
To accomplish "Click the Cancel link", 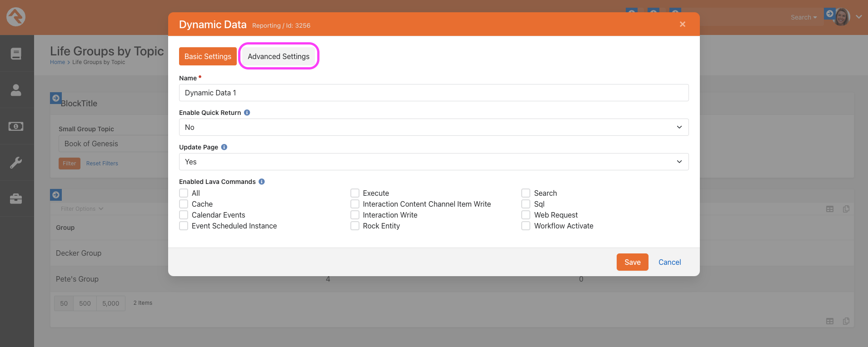I will (x=670, y=262).
